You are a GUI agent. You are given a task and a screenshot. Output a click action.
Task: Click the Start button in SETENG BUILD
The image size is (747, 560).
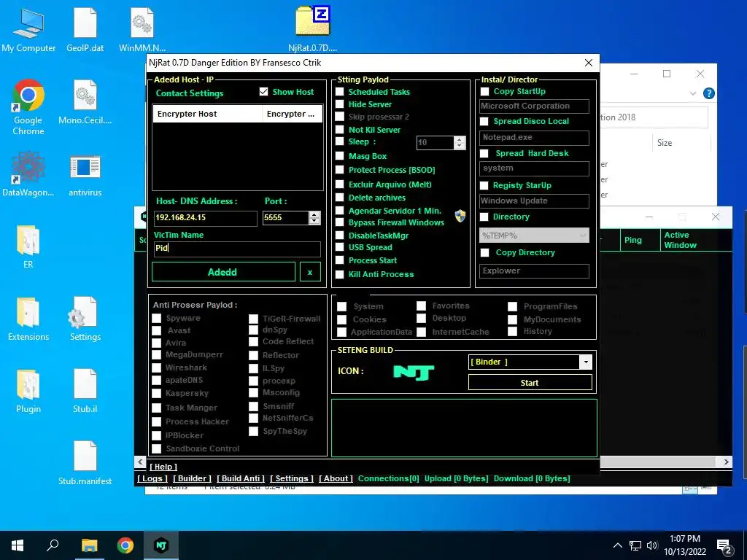pos(530,382)
